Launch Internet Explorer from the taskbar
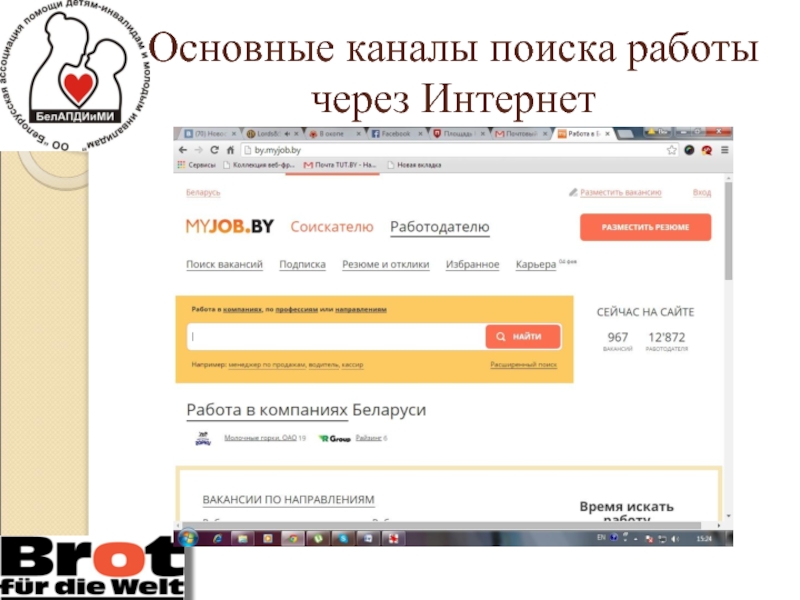Screen dimensions: 800x600 point(217,538)
